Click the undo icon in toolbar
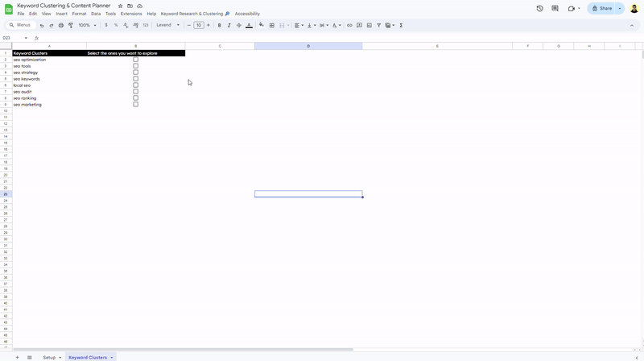 click(x=42, y=26)
